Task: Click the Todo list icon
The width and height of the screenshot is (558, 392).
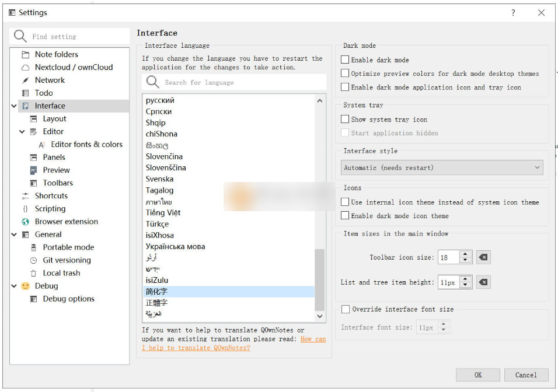Action: tap(25, 93)
